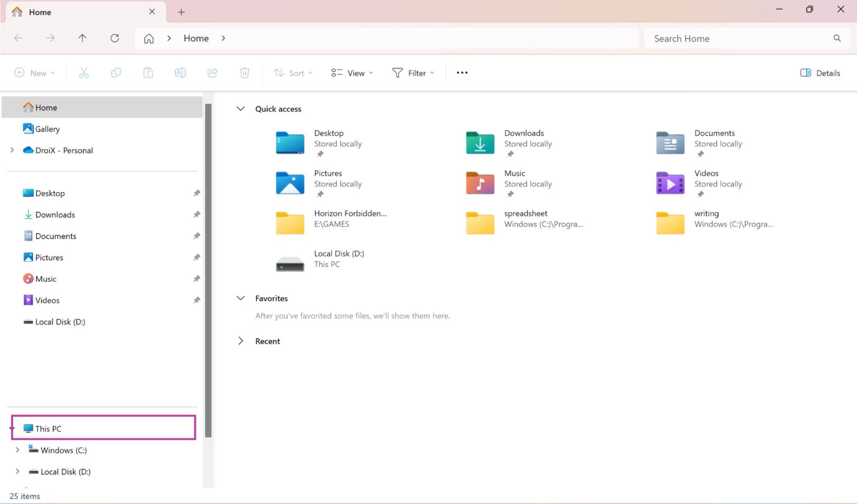Click the Paste icon
This screenshot has height=504, width=857.
click(x=148, y=72)
